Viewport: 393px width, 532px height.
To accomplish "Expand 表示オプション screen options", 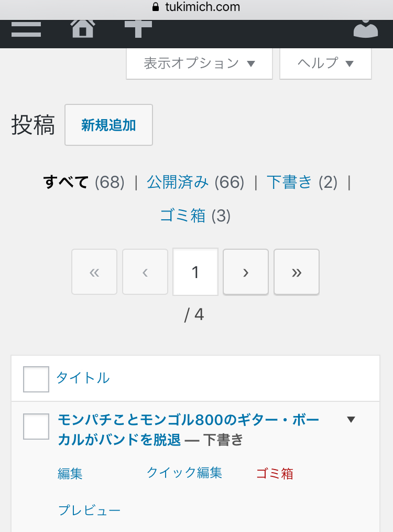I will point(199,63).
